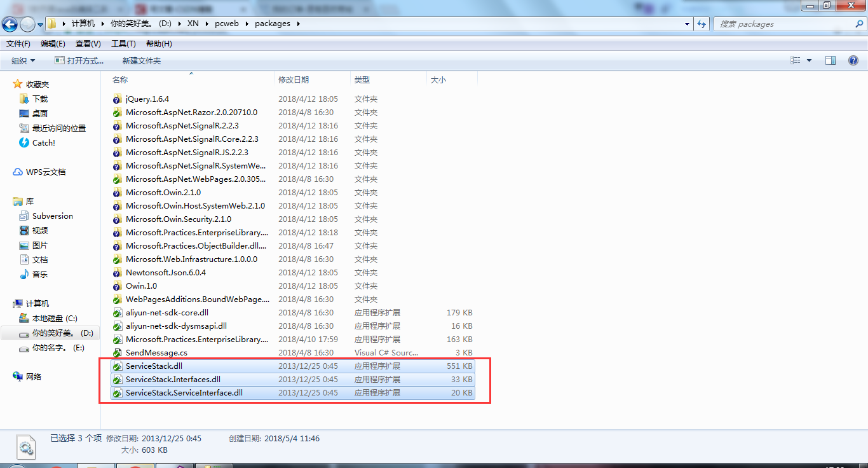Select 计算机 in the address breadcrumb
This screenshot has height=468, width=868.
(x=83, y=24)
